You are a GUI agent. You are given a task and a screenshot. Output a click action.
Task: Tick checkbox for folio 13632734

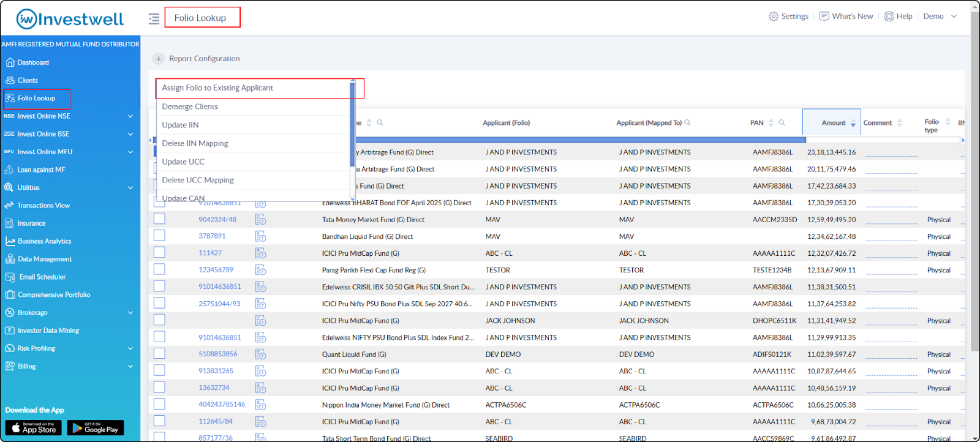pyautogui.click(x=159, y=387)
